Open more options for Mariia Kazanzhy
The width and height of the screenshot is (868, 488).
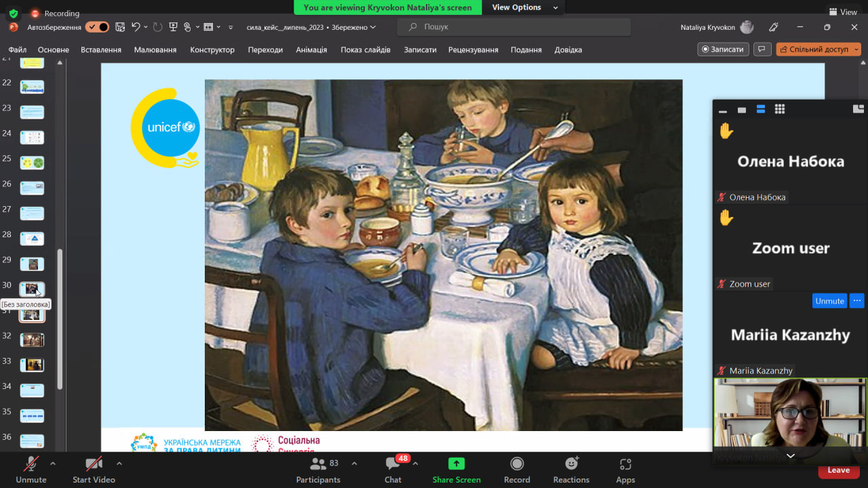[857, 300]
